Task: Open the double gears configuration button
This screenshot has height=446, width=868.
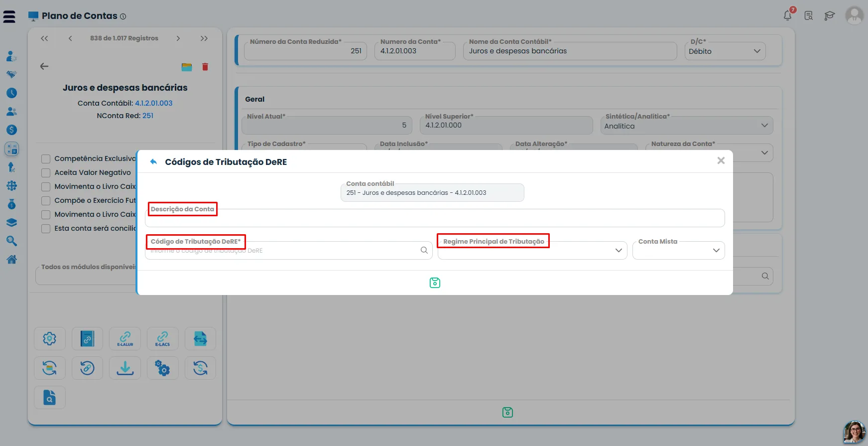Action: [x=163, y=368]
